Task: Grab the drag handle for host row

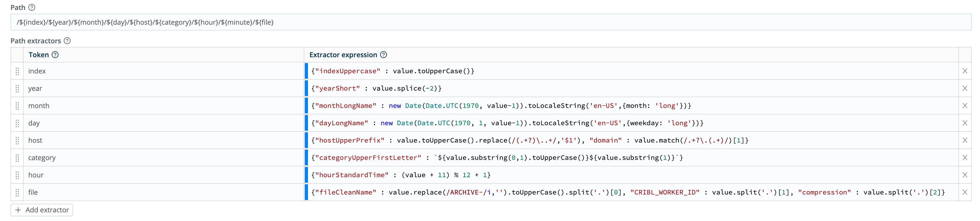Action: pyautogui.click(x=17, y=140)
